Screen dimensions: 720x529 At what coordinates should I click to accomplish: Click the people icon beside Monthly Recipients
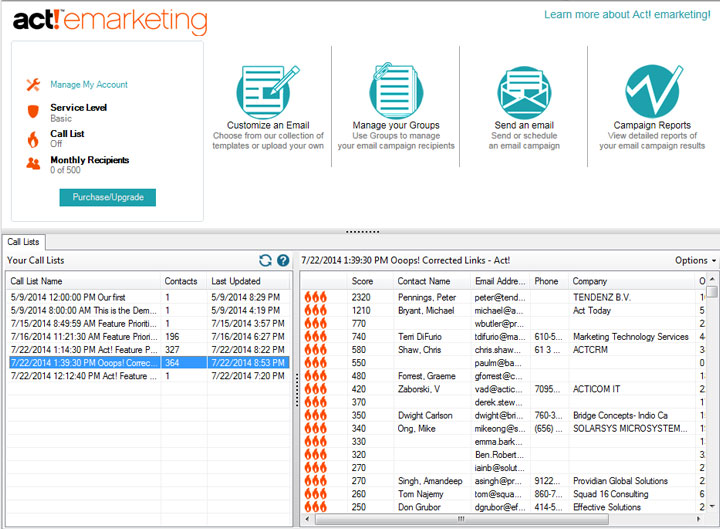[33, 163]
